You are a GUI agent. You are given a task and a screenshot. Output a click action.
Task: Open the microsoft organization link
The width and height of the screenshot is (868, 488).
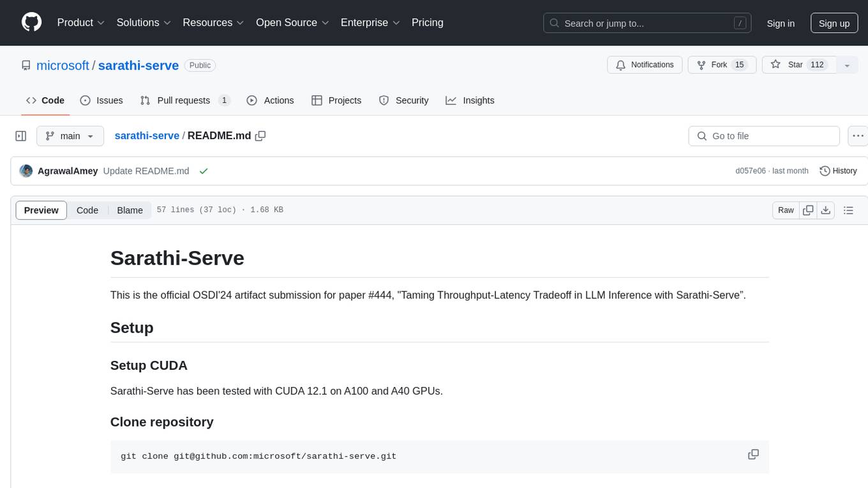coord(63,65)
